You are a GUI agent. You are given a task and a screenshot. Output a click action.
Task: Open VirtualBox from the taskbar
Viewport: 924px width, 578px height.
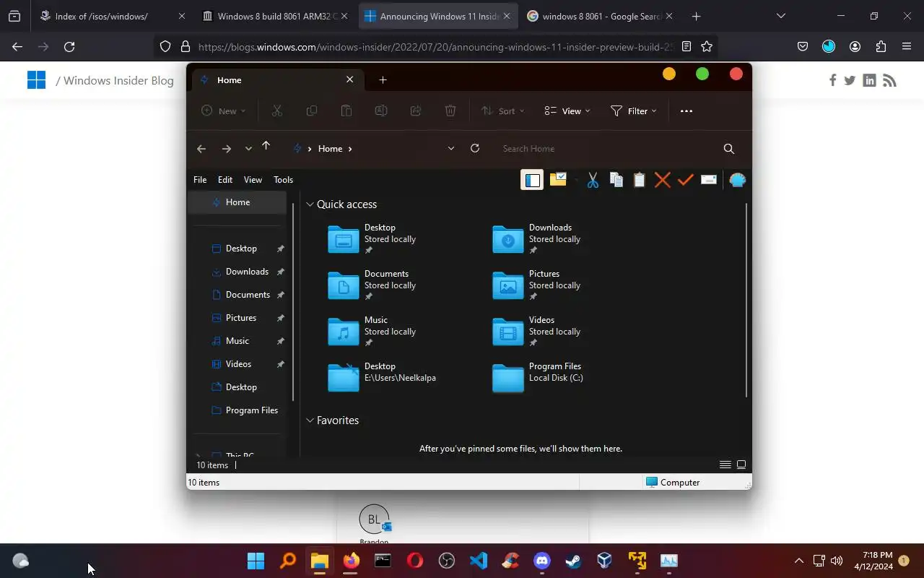click(x=605, y=561)
